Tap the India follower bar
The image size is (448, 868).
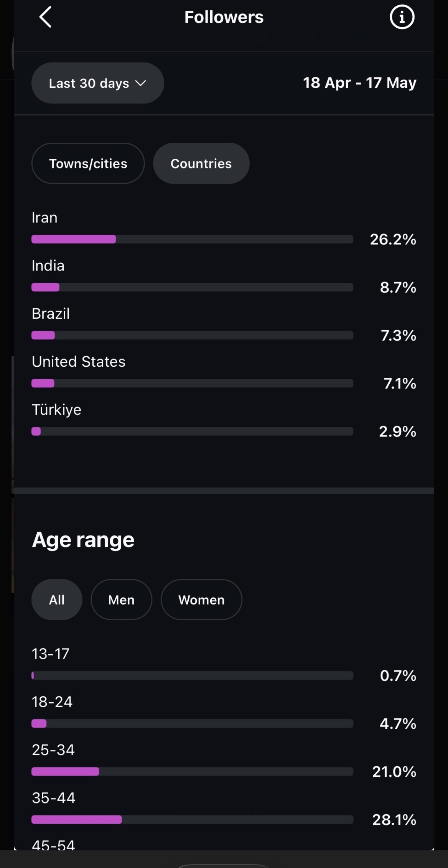(x=192, y=287)
